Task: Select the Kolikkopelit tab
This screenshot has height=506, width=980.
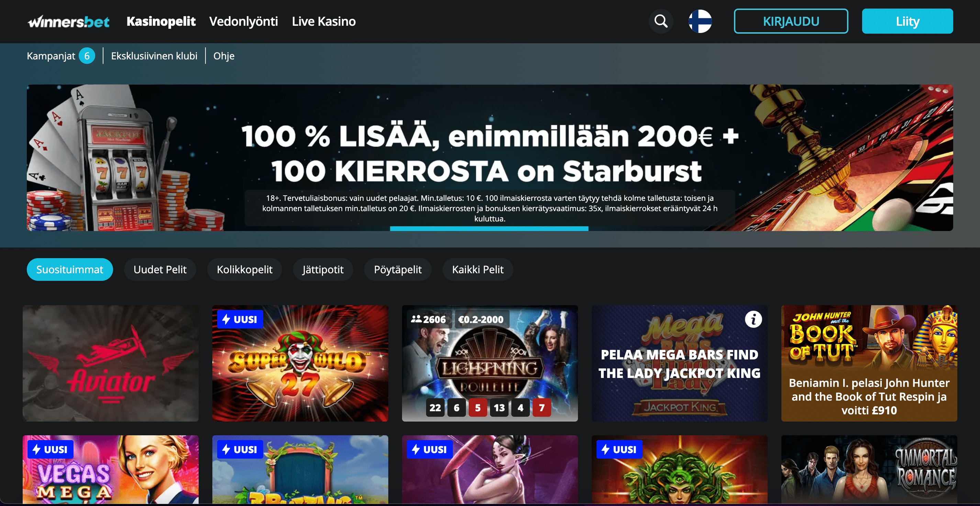Action: coord(245,269)
